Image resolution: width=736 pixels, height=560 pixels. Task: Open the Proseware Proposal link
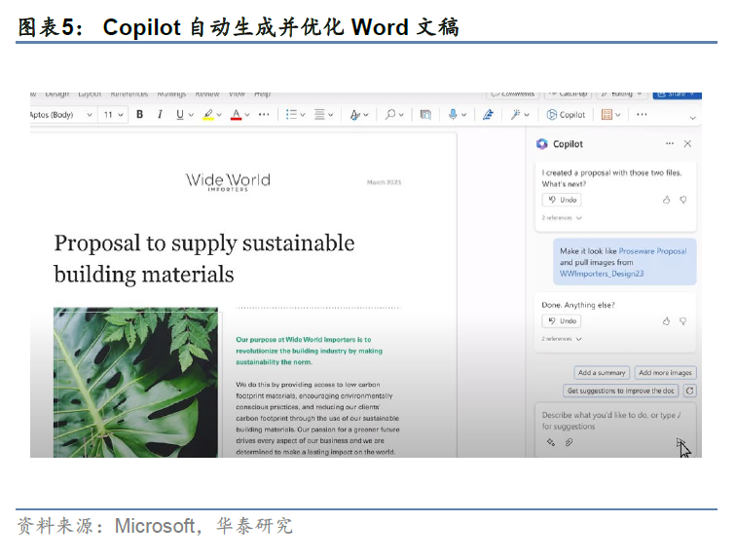click(652, 251)
